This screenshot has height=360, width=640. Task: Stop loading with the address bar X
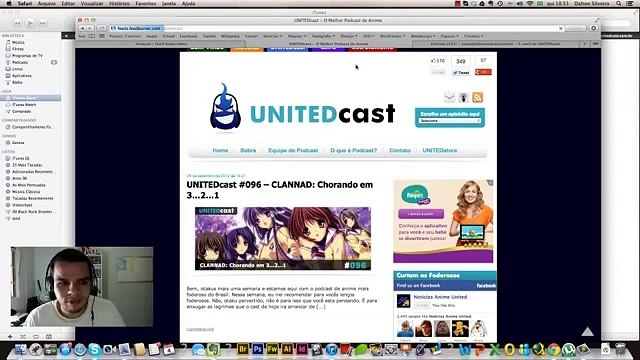(x=560, y=28)
